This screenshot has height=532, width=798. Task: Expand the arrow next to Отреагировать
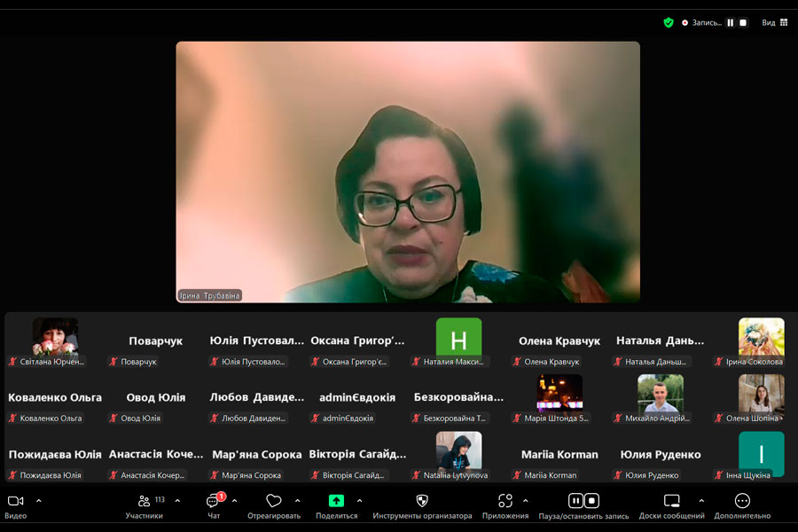pyautogui.click(x=297, y=501)
